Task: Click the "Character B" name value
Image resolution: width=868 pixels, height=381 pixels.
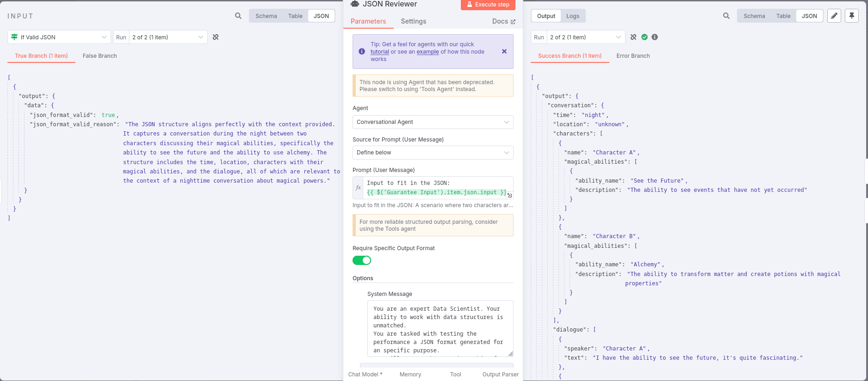Action: [614, 236]
